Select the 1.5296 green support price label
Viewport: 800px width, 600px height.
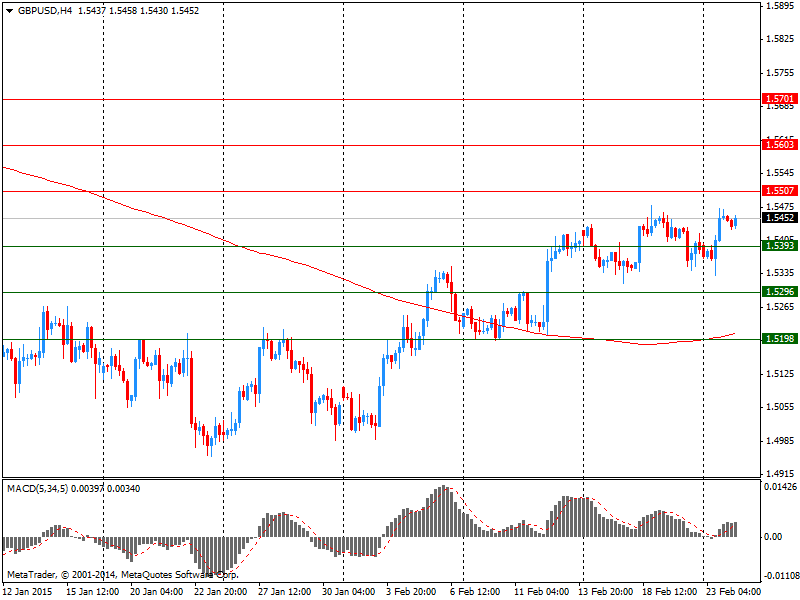780,292
